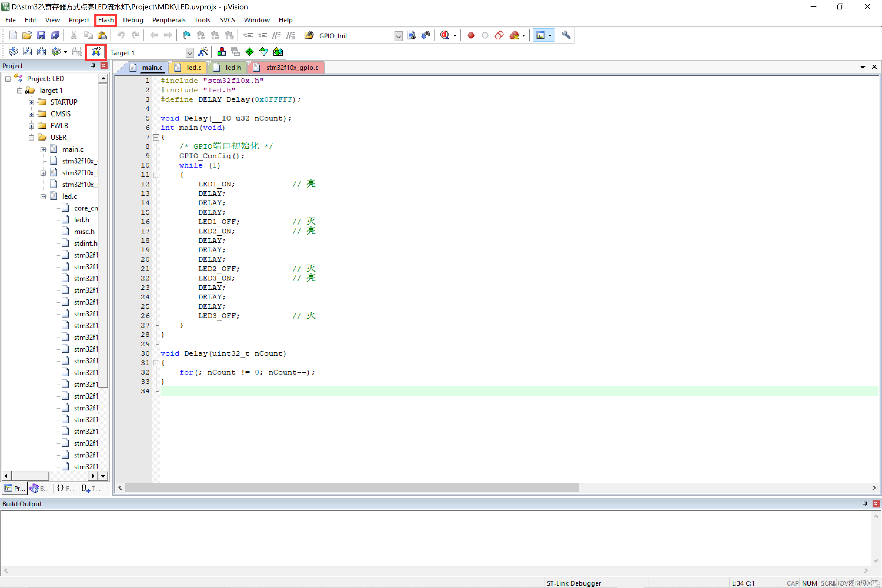Expand the STARTUP folder in project tree
This screenshot has height=588, width=882.
click(31, 102)
